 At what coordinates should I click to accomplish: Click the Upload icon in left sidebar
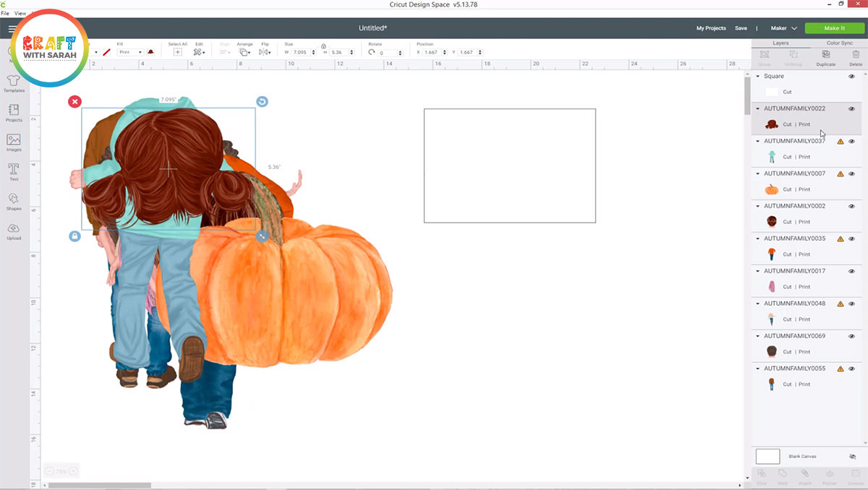14,230
